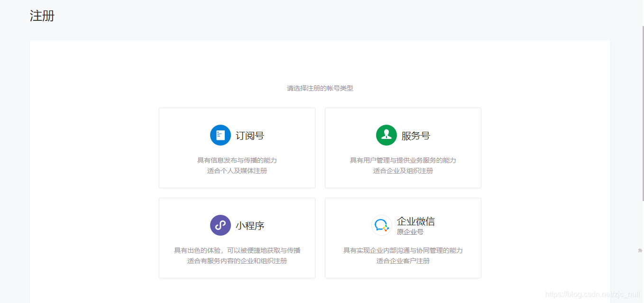Click text 具有信息发布与传播的能力

pos(237,160)
